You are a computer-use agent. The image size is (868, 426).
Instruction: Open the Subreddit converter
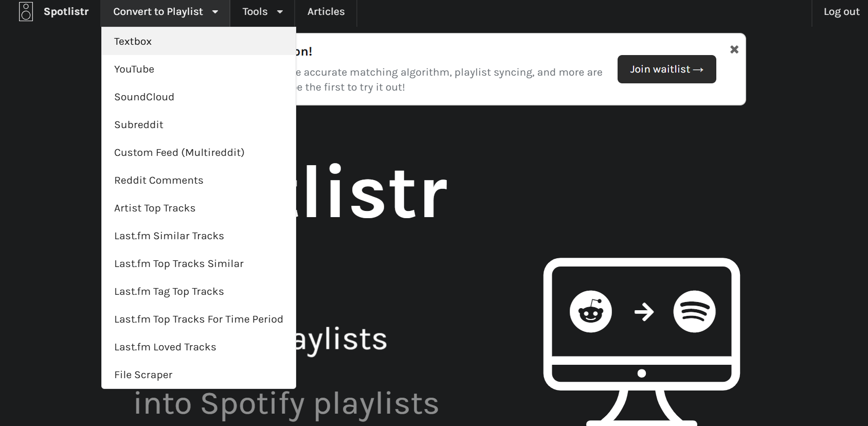[x=139, y=125]
